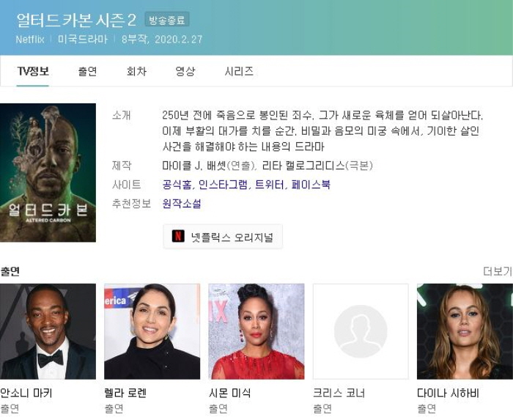
Task: Click Chris Conner's placeholder avatar icon
Action: coord(361,331)
